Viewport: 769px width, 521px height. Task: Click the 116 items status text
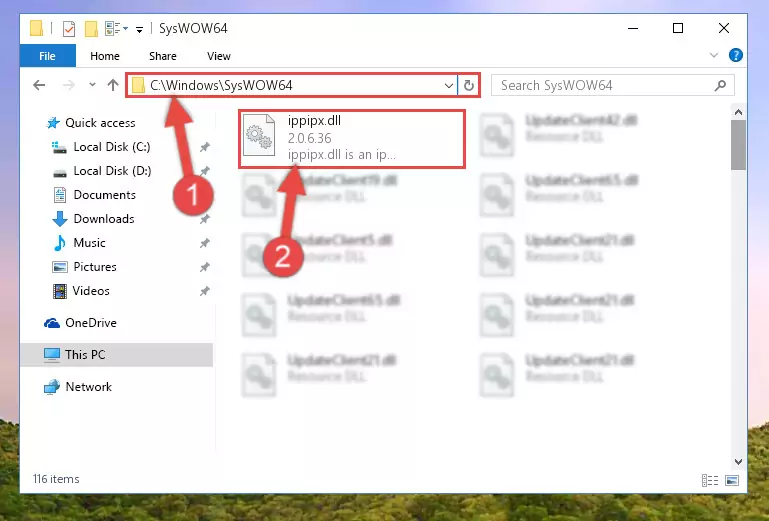[56, 479]
